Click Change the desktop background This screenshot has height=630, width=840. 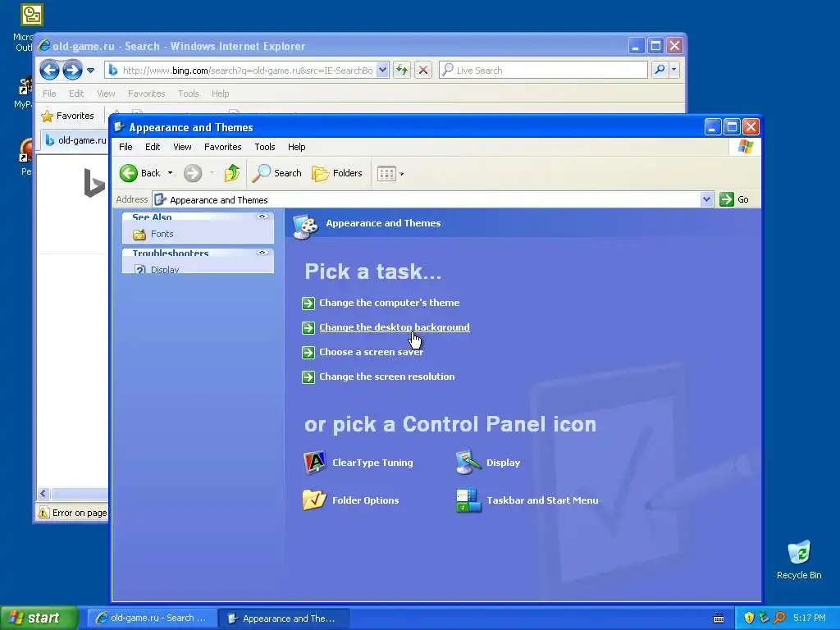click(395, 327)
